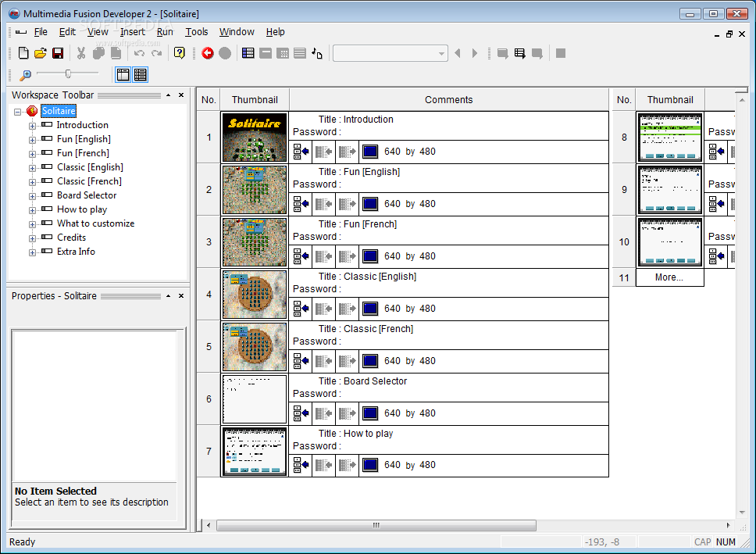The width and height of the screenshot is (756, 554).
Task: Select What to customize in workspace tree
Action: [95, 223]
